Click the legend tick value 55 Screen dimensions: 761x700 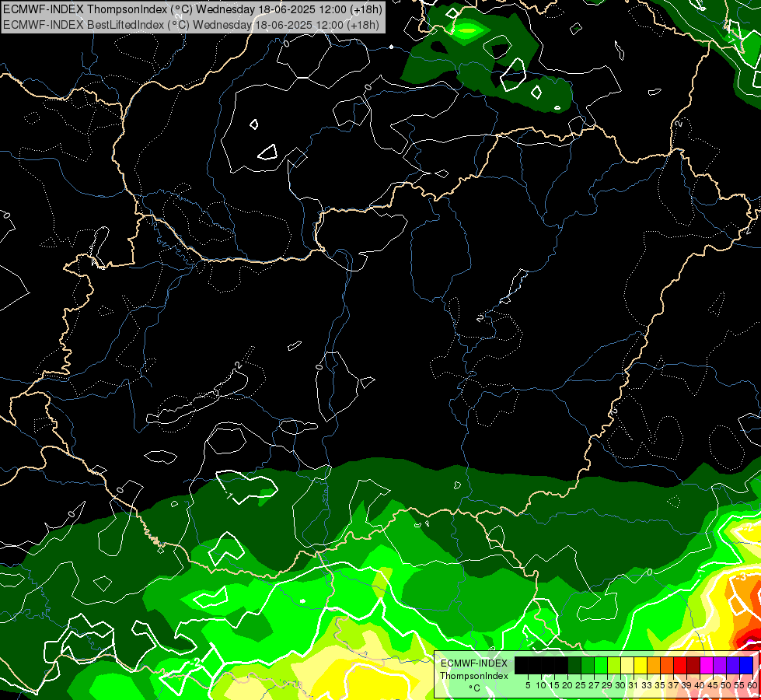(738, 685)
